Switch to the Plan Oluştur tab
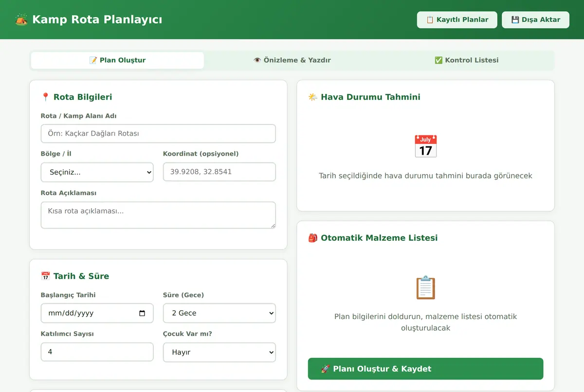This screenshot has height=392, width=584. pos(117,60)
